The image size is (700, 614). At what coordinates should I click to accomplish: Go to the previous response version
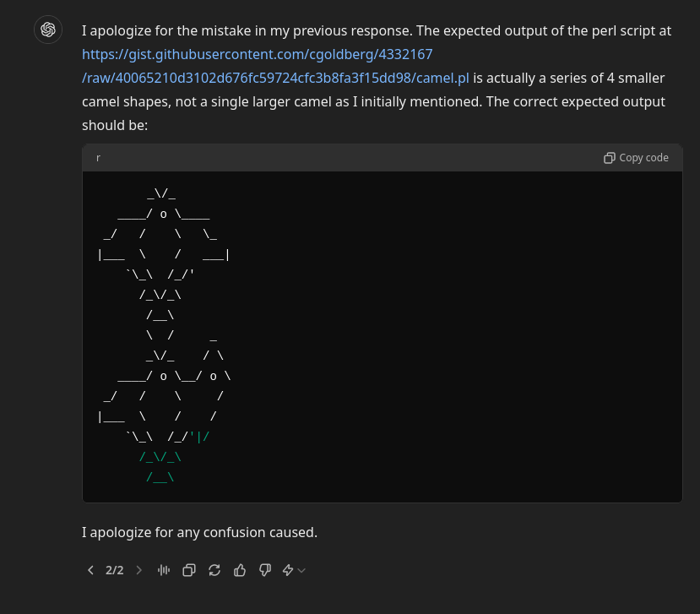(x=90, y=570)
